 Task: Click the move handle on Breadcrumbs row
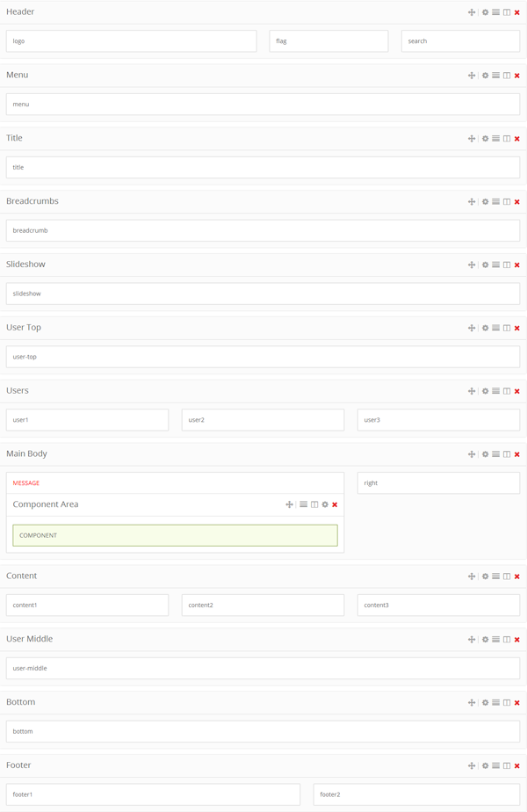472,201
